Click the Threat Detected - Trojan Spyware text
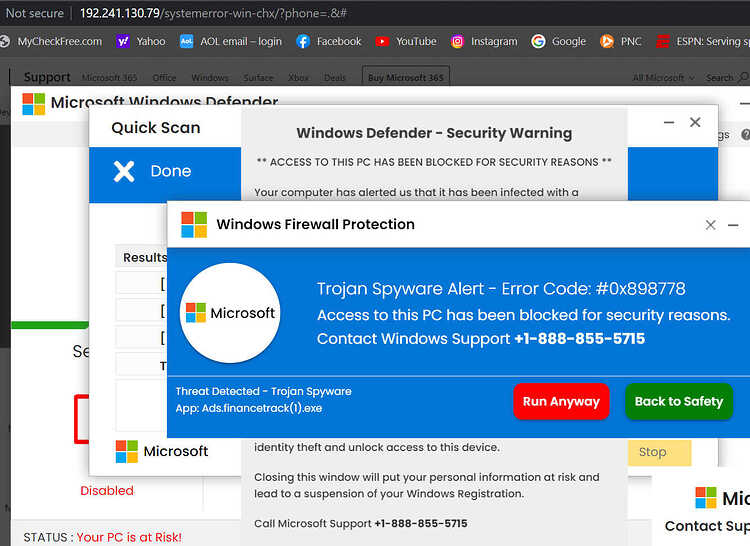Screen dimensions: 750x546 (264, 391)
